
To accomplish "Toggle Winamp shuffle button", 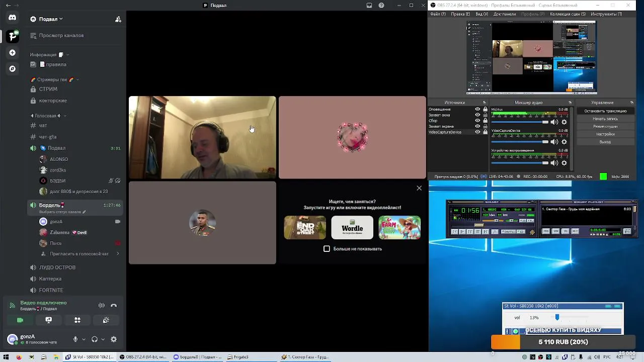I will tap(508, 232).
